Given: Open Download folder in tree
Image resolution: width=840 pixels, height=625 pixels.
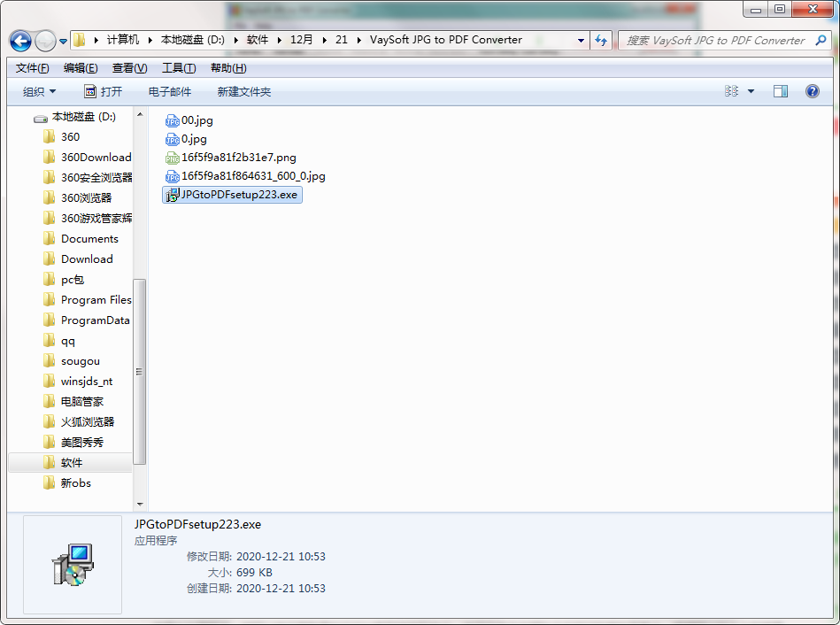Looking at the screenshot, I should click(78, 258).
